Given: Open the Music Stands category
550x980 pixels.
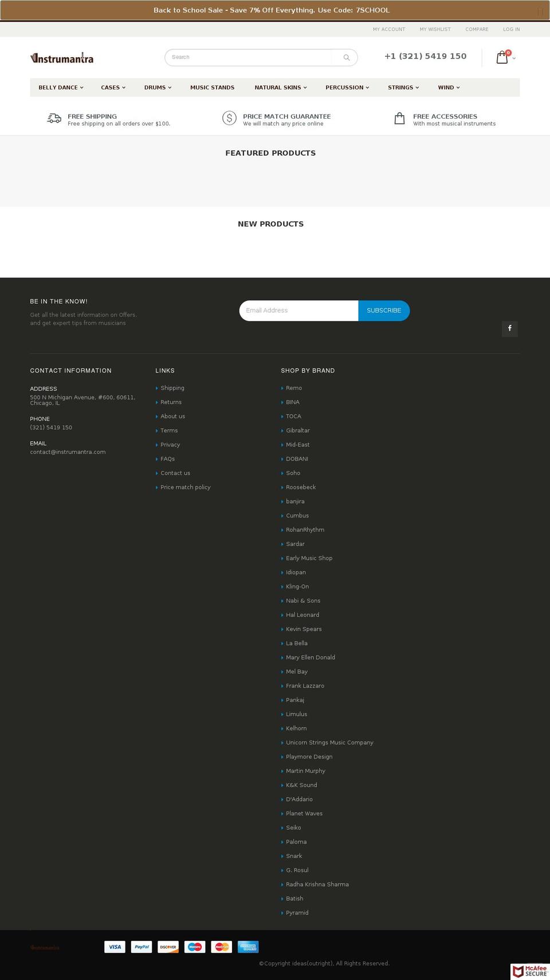Looking at the screenshot, I should click(x=213, y=88).
